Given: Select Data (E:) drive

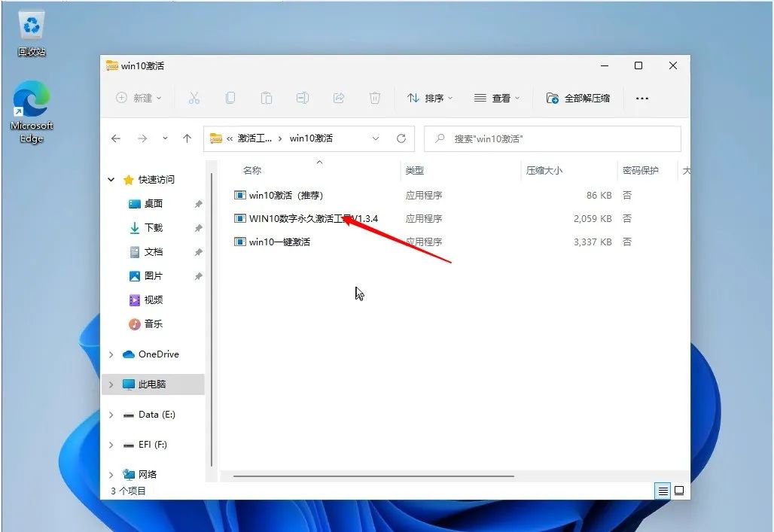Looking at the screenshot, I should coord(157,415).
